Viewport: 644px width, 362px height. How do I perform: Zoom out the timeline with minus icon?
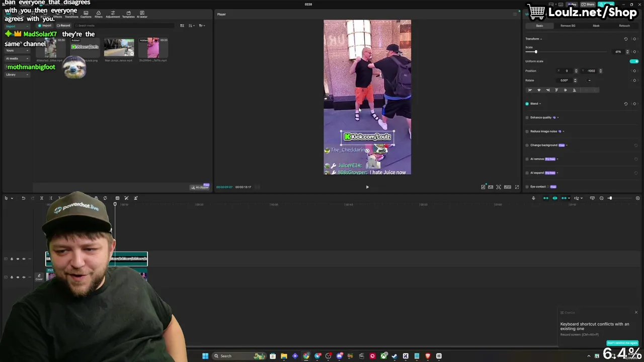601,198
